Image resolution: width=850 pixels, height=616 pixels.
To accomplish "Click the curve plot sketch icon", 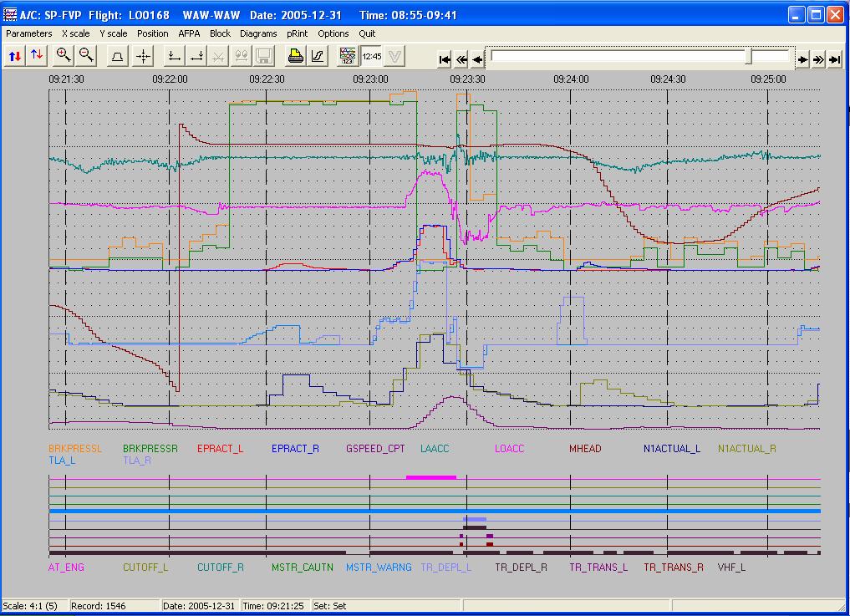I will [318, 56].
